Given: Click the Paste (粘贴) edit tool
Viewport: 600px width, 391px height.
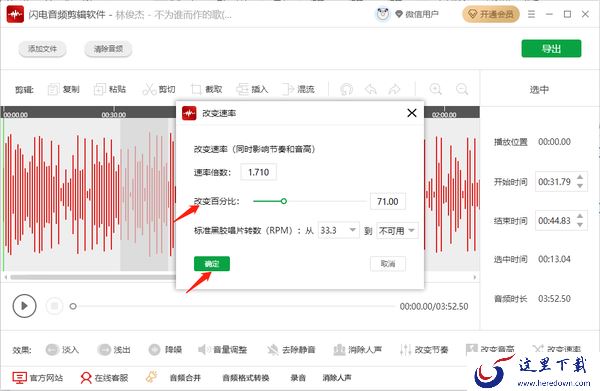Looking at the screenshot, I should tap(110, 90).
